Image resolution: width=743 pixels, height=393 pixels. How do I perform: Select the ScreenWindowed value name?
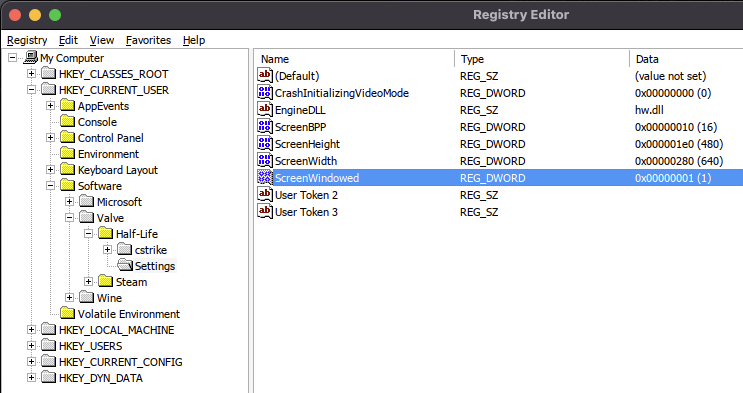pyautogui.click(x=317, y=178)
